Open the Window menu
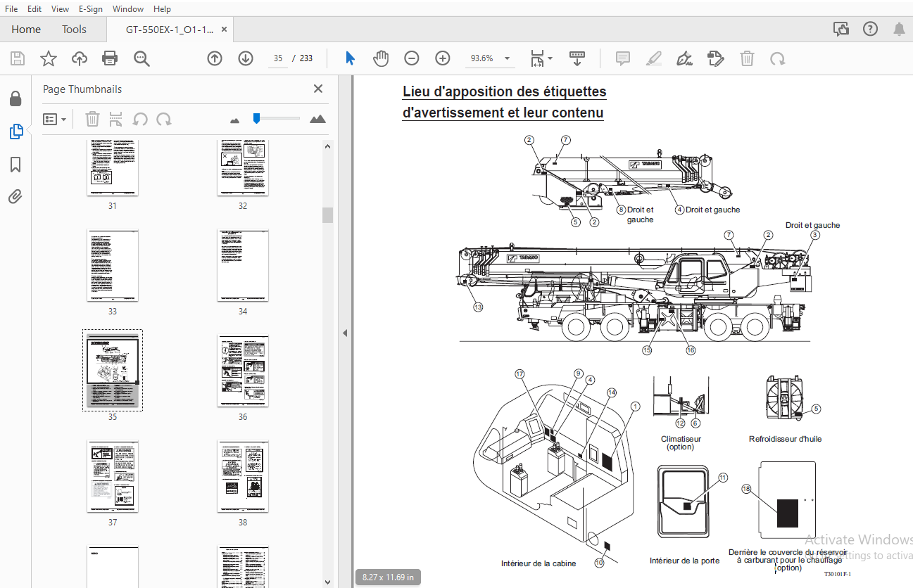Screen dimensions: 913x588 coord(128,8)
